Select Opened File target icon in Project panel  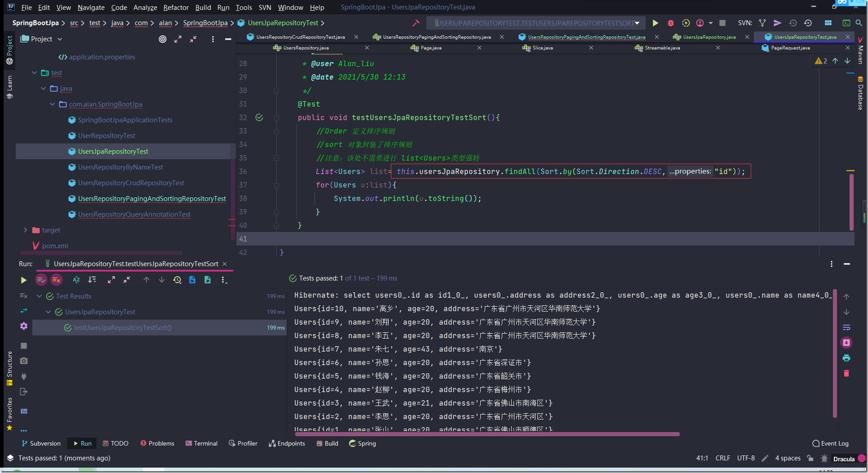(163, 39)
